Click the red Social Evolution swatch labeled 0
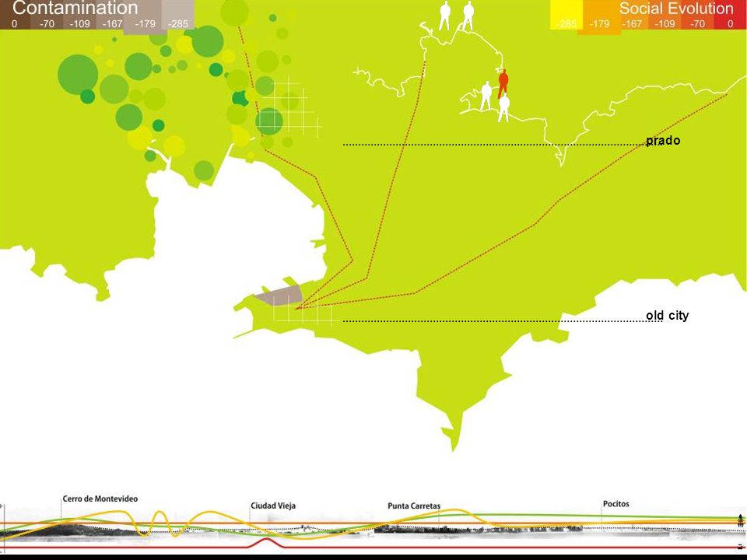 point(731,15)
